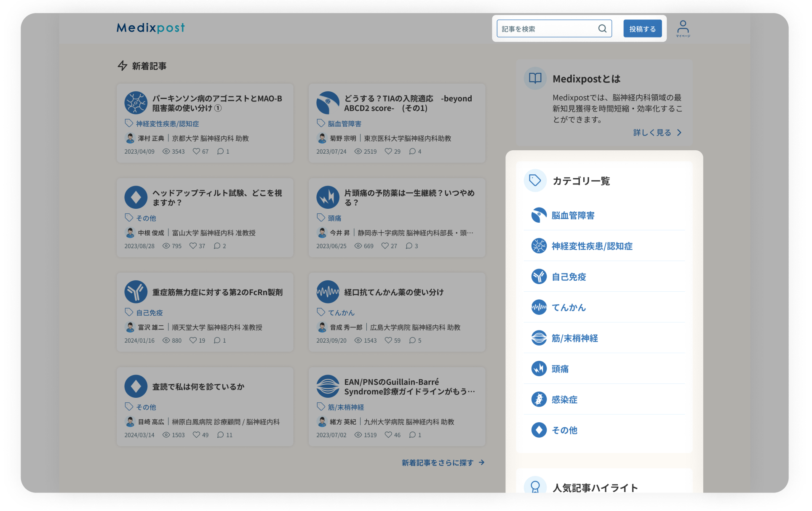Viewport: 812px width, 511px height.
Task: Click the 脳血管障害 tag on the TIA card
Action: click(x=345, y=124)
